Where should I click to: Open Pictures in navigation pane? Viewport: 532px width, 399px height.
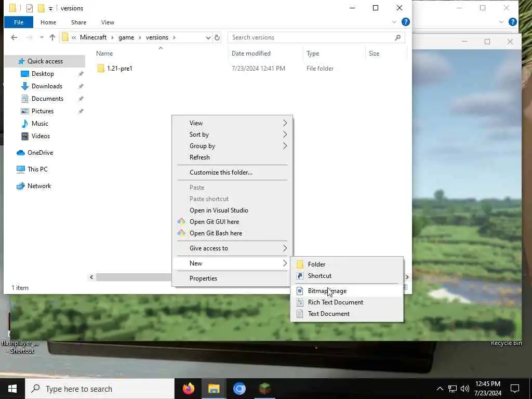pos(43,111)
